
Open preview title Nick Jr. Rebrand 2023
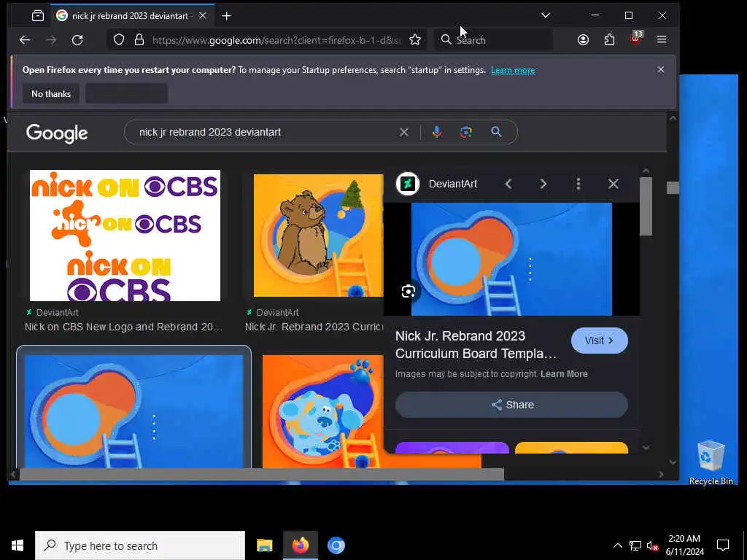(x=476, y=345)
